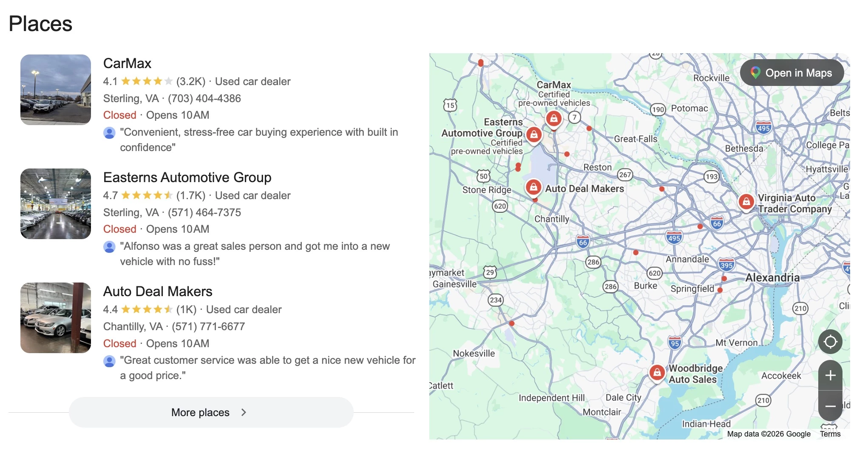This screenshot has height=451, width=868.
Task: Click the Woodbridge Auto Sales map label
Action: (695, 374)
